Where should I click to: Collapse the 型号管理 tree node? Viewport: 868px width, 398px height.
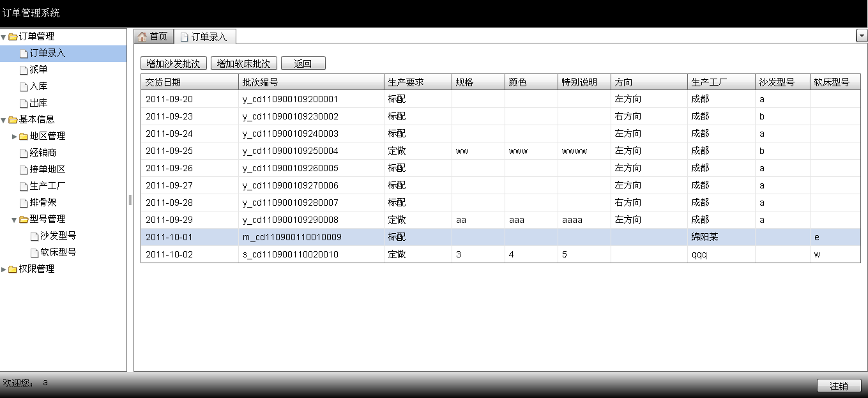(x=15, y=219)
